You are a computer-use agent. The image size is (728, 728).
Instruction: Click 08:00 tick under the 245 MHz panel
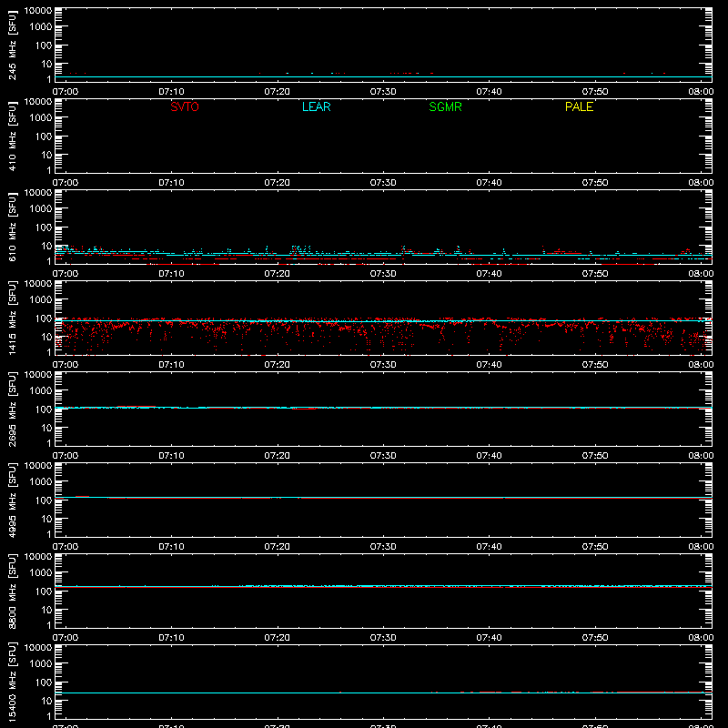[x=701, y=92]
